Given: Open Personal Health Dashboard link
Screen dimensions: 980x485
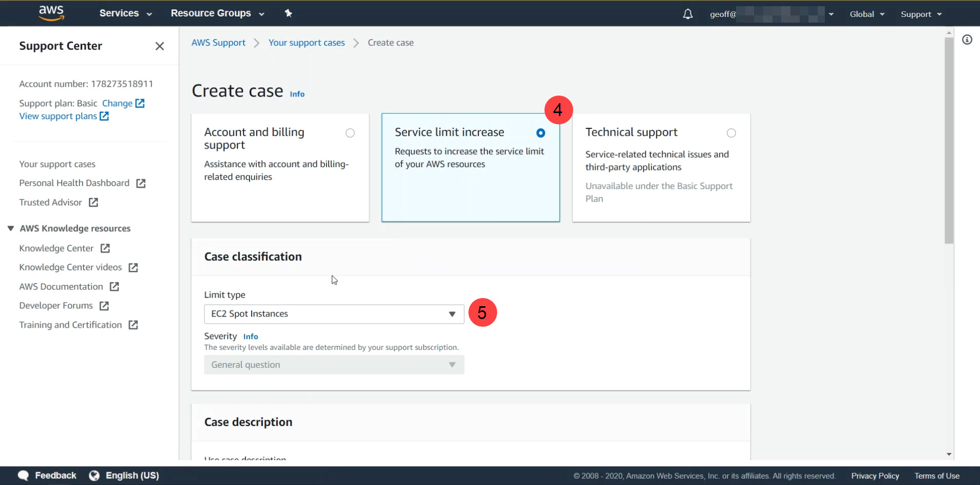Looking at the screenshot, I should (x=74, y=183).
